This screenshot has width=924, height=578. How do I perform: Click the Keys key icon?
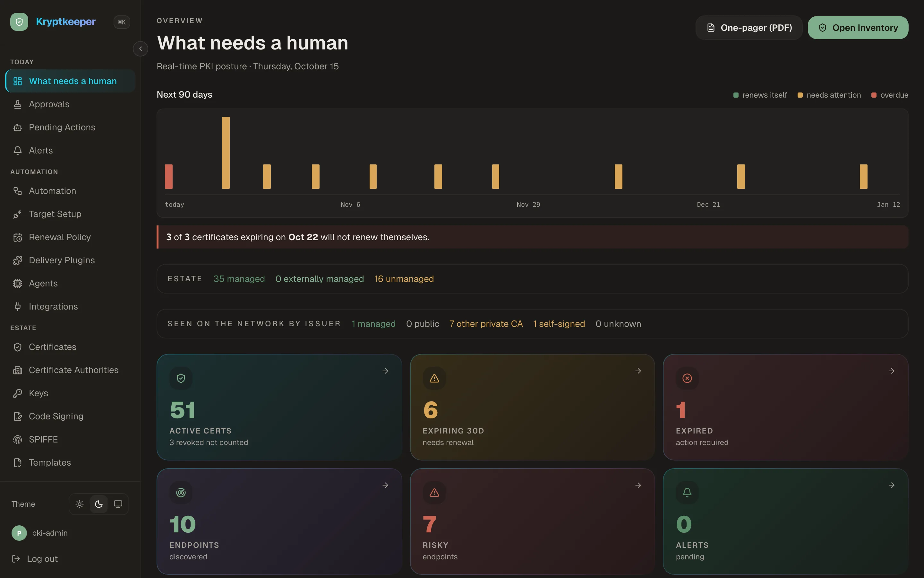(x=18, y=393)
